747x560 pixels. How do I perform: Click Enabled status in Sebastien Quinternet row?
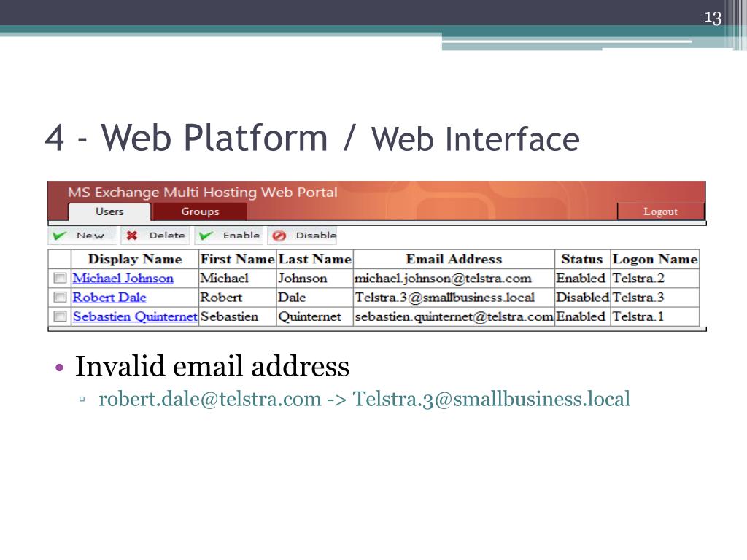[582, 316]
